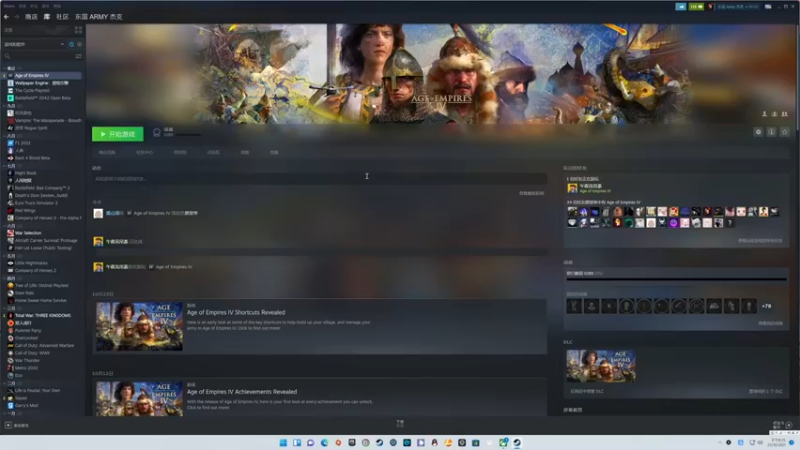Click the blue announcement icon in title bar
Viewport: 800px width, 450px height.
coord(681,7)
